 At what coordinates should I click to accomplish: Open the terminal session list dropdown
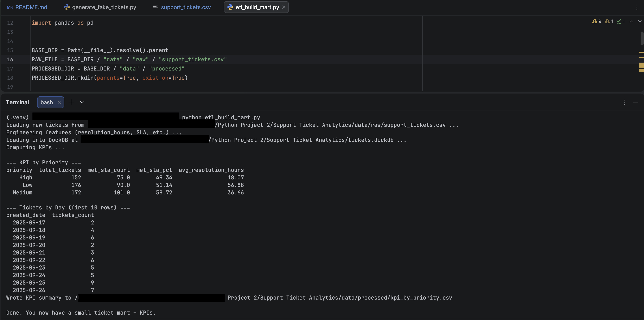pos(82,102)
